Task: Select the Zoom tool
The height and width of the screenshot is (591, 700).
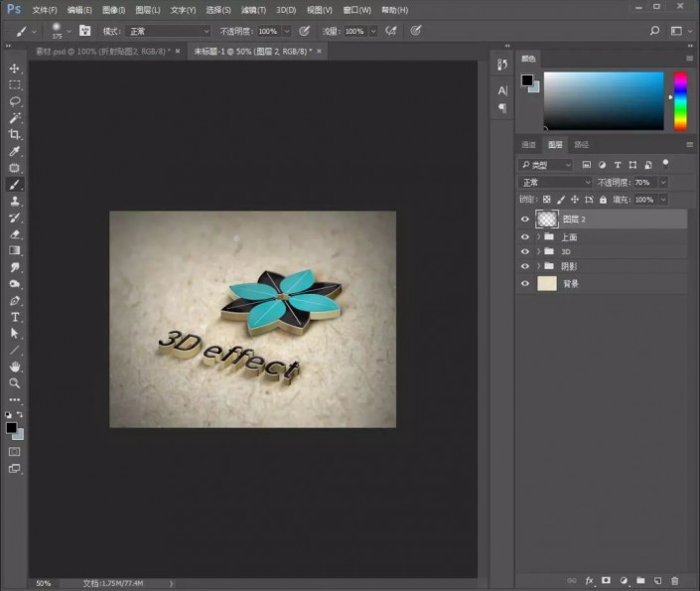Action: pos(14,383)
